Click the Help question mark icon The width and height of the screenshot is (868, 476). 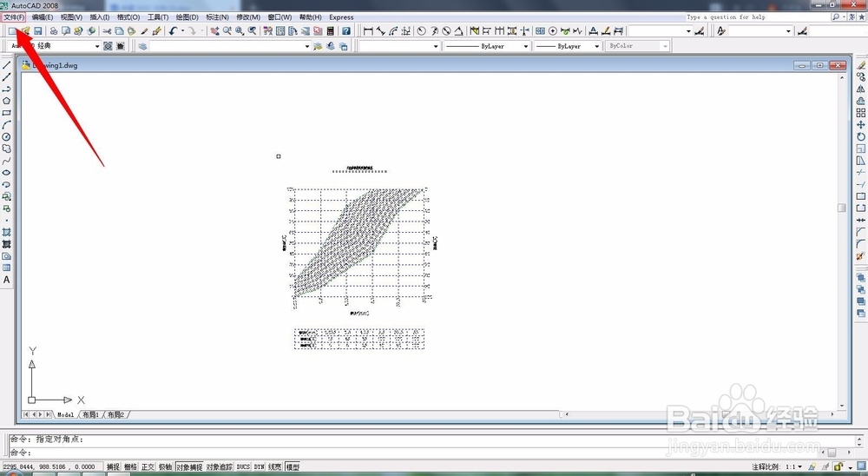pyautogui.click(x=346, y=31)
